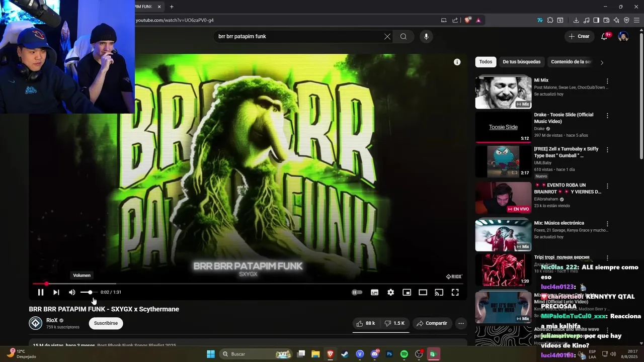The width and height of the screenshot is (644, 362).
Task: Open the YouTube account avatar menu
Action: [x=623, y=36]
